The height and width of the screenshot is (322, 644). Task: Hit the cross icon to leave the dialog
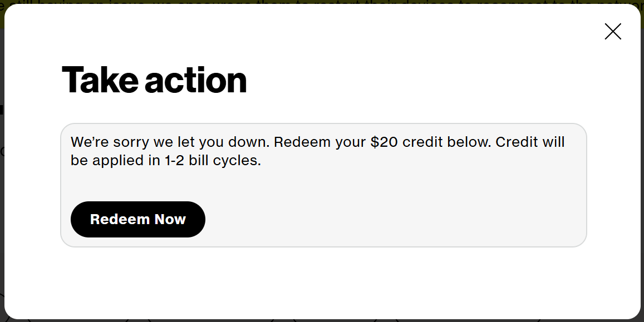click(x=613, y=32)
